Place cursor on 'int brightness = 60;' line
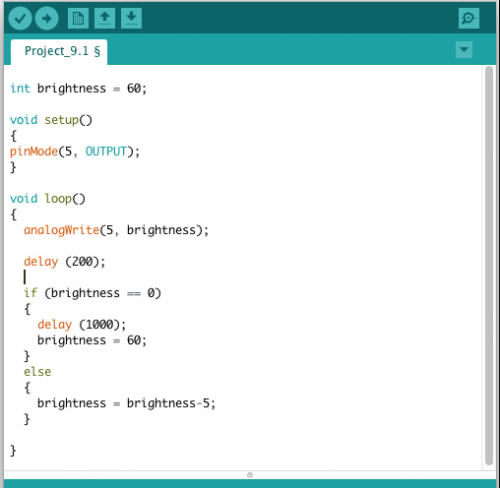Screen dimensions: 500x488 [x=78, y=89]
